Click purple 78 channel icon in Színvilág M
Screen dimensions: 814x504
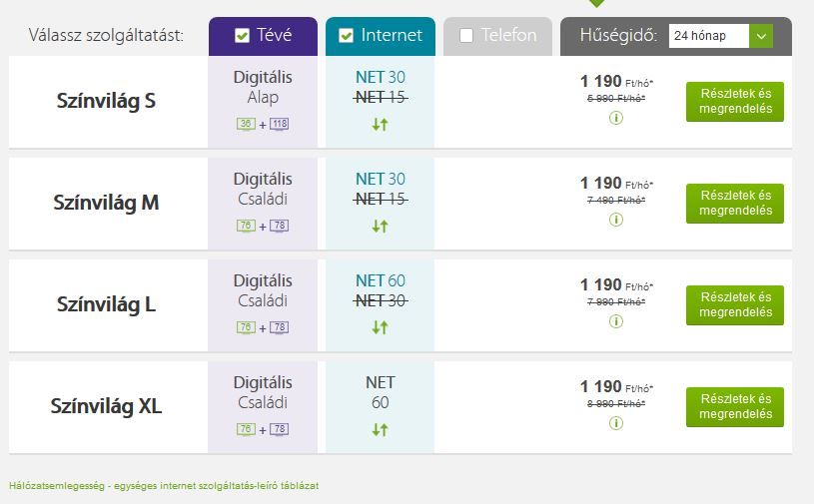279,226
